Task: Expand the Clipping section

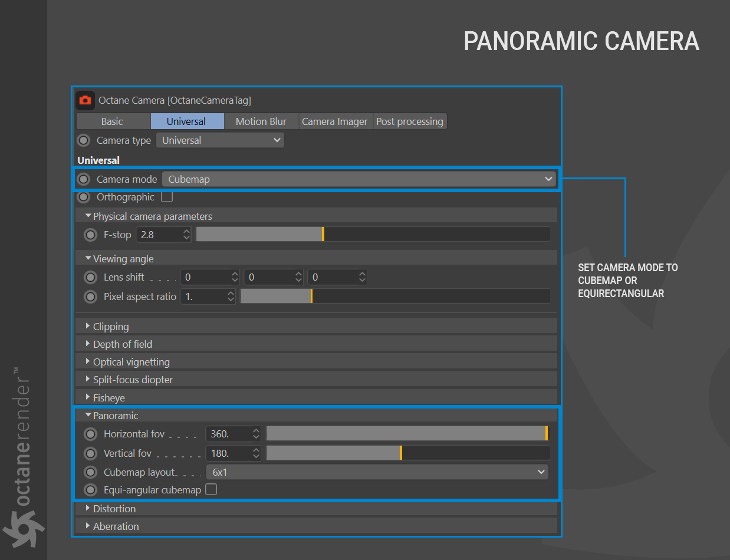Action: coord(317,326)
